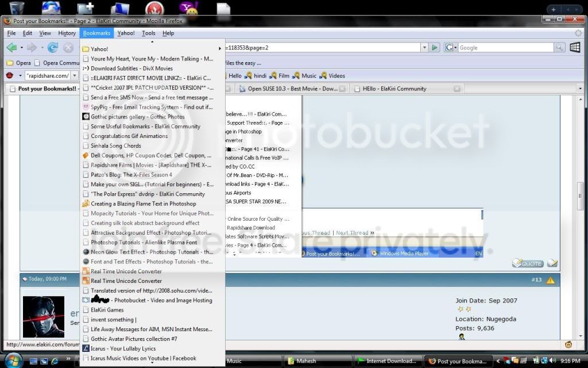Click the warning triangle on post #13
The width and height of the screenshot is (588, 368).
[x=551, y=280]
